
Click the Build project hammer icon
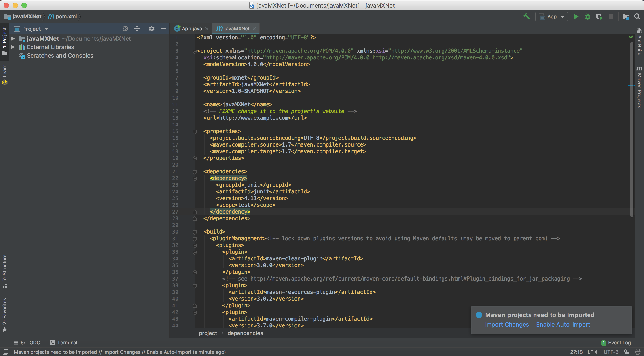(527, 17)
